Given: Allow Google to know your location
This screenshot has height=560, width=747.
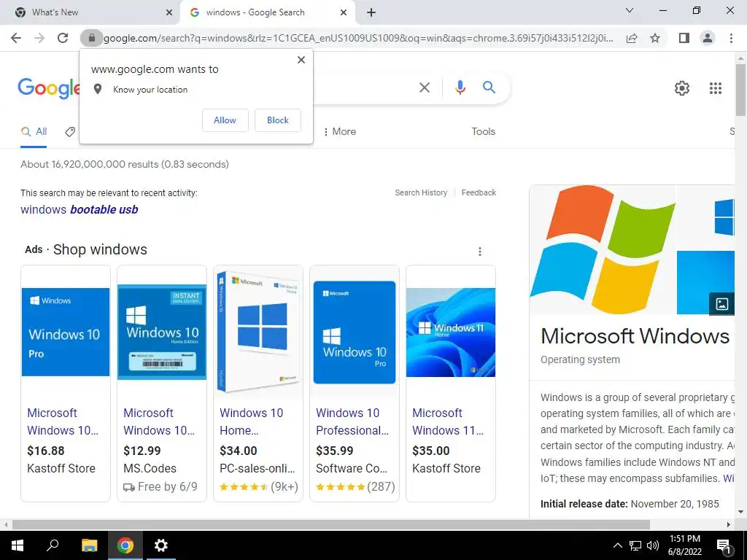Looking at the screenshot, I should pos(225,120).
